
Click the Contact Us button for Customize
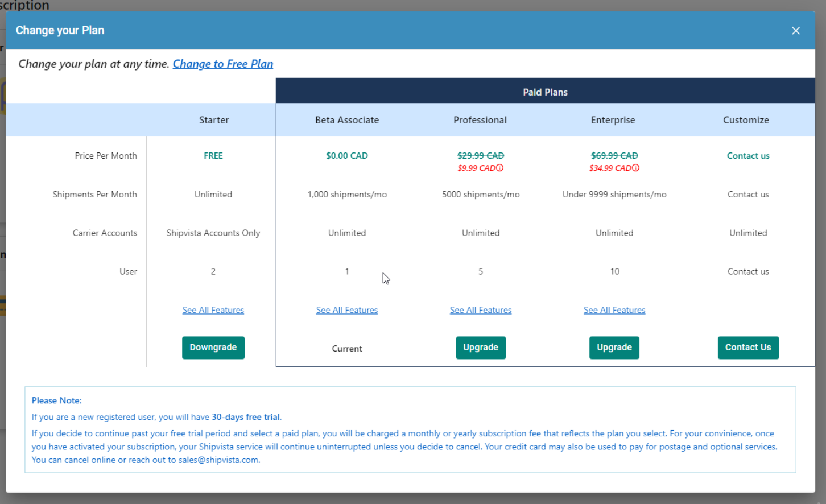748,348
